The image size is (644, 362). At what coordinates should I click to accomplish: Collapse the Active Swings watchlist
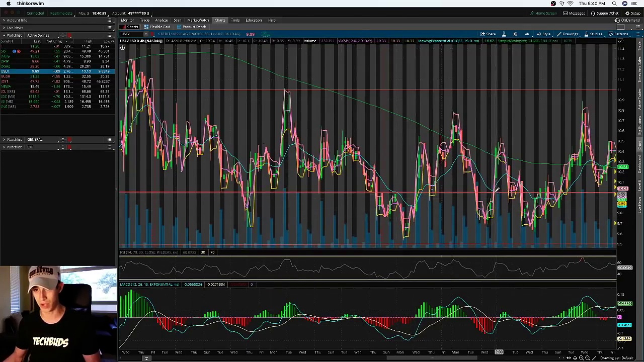pyautogui.click(x=4, y=35)
